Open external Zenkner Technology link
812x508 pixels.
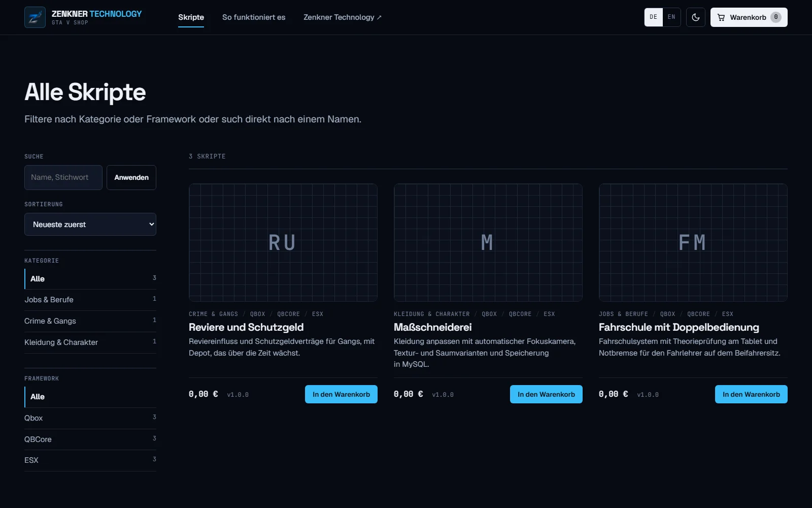(343, 17)
